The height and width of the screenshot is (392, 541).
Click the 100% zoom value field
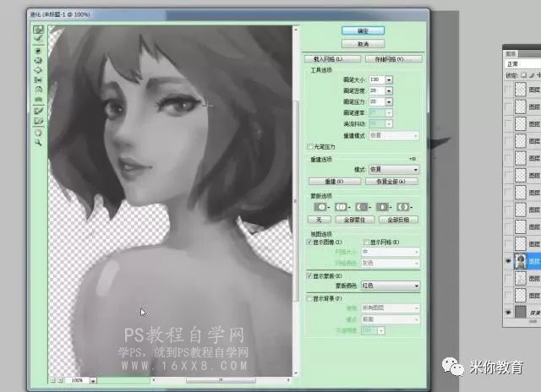(77, 381)
